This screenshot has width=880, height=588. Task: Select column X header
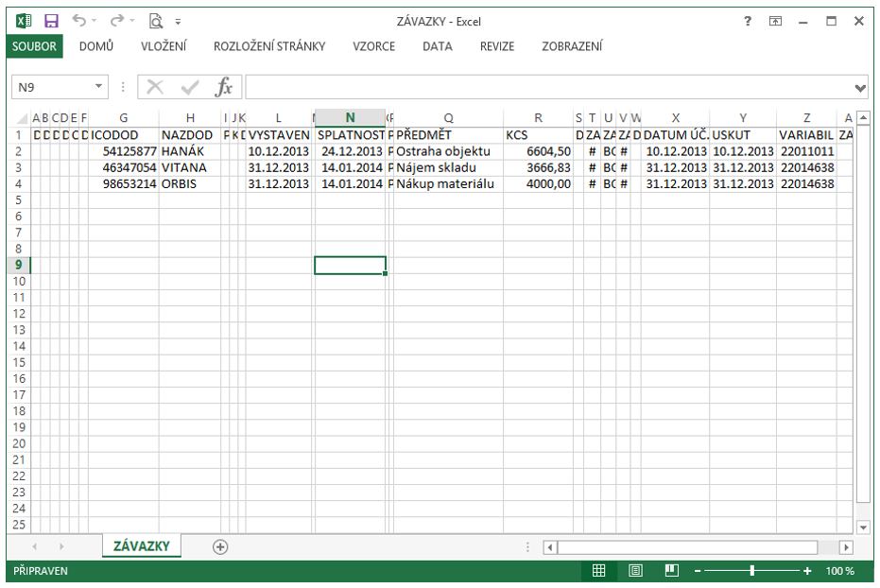tap(676, 118)
